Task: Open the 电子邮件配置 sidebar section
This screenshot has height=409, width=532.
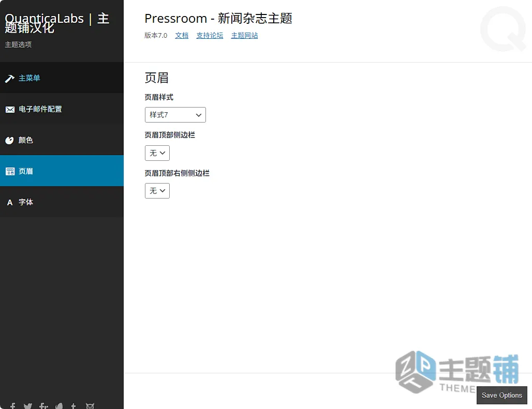Action: pyautogui.click(x=62, y=109)
